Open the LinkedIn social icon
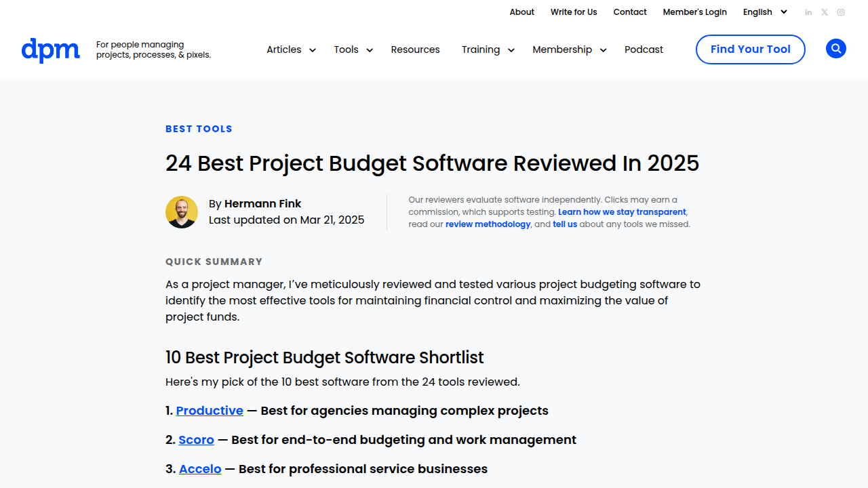Image resolution: width=868 pixels, height=488 pixels. coord(808,12)
